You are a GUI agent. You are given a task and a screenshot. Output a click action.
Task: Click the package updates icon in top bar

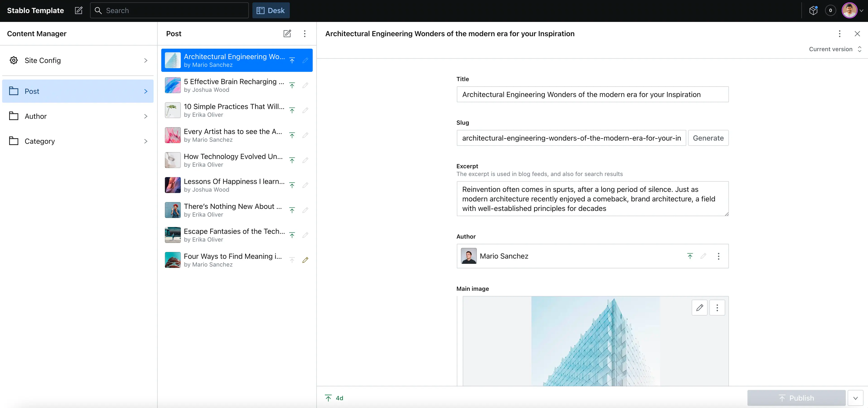pyautogui.click(x=813, y=10)
